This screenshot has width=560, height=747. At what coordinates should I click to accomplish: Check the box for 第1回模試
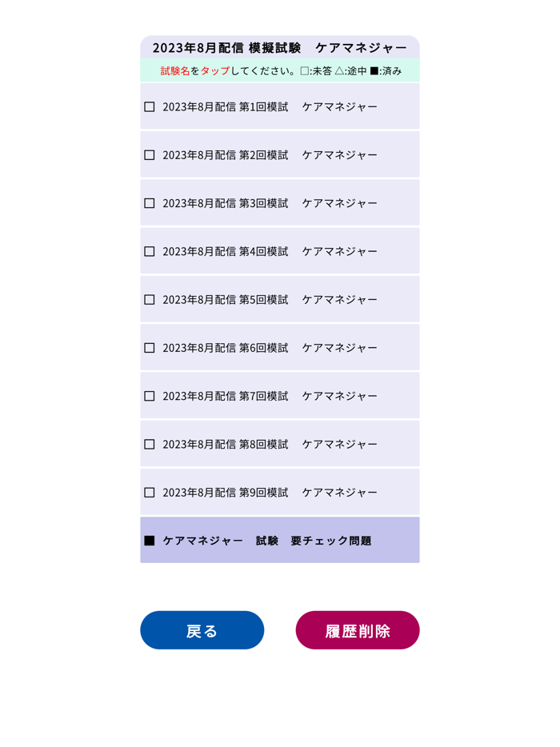pyautogui.click(x=149, y=106)
